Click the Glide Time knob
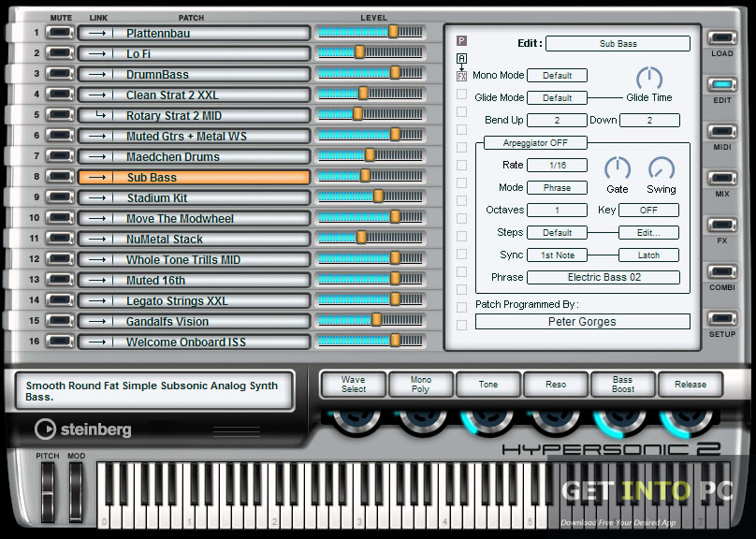Image resolution: width=756 pixels, height=539 pixels. (649, 79)
